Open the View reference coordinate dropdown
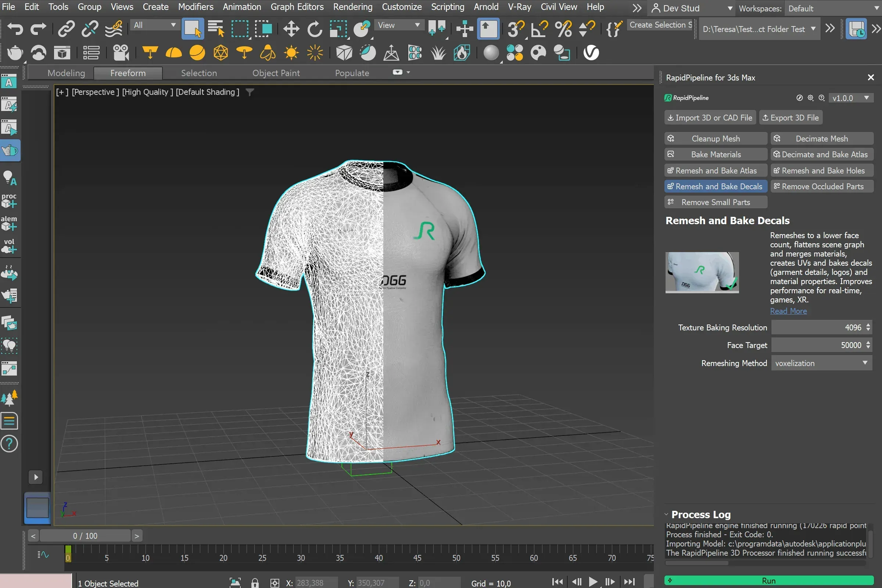Image resolution: width=882 pixels, height=588 pixels. (x=399, y=25)
